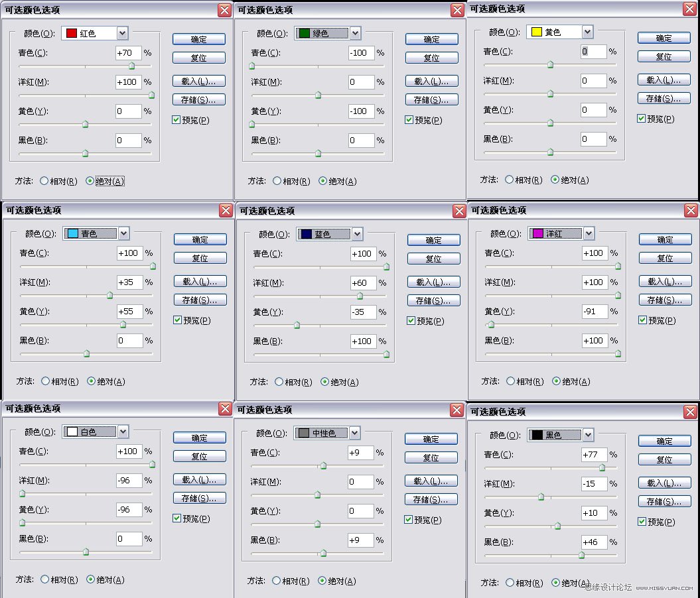Viewport: 700px width, 598px height.
Task: Open color dropdown in 洋红 dialog
Action: [x=589, y=233]
